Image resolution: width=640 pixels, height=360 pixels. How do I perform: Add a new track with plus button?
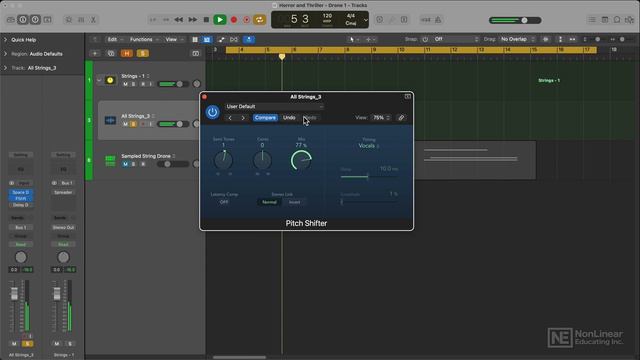click(95, 53)
